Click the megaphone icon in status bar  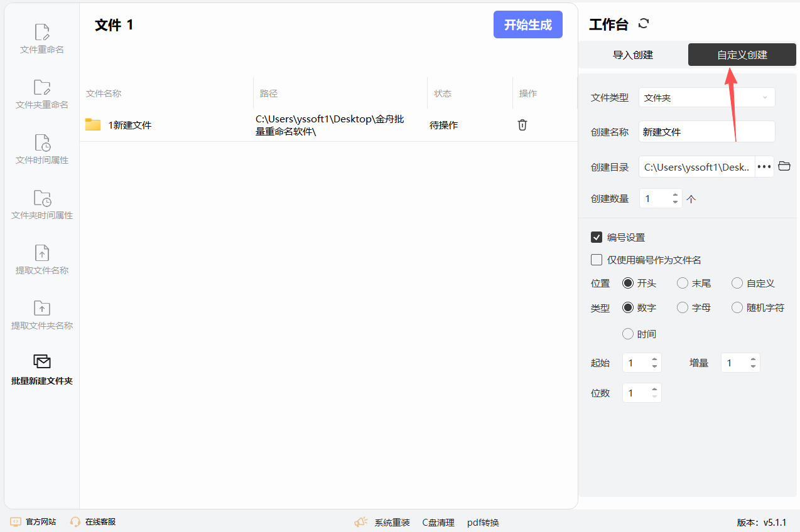pyautogui.click(x=361, y=522)
